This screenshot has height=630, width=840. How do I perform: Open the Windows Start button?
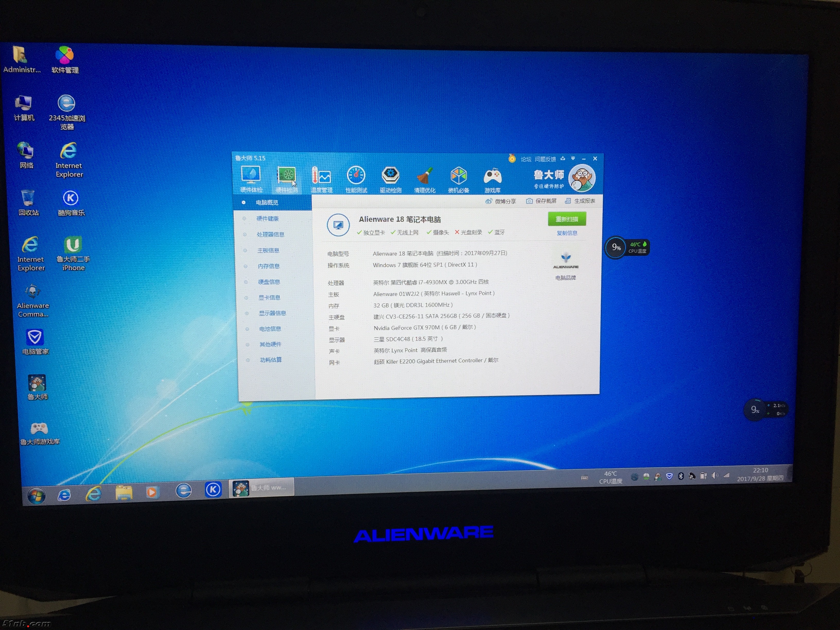coord(37,496)
